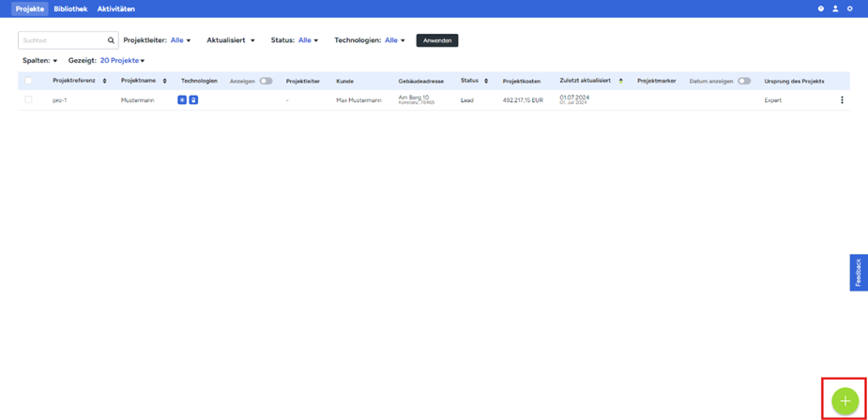The width and height of the screenshot is (868, 420).
Task: Check the select-all checkbox in table header
Action: (28, 81)
